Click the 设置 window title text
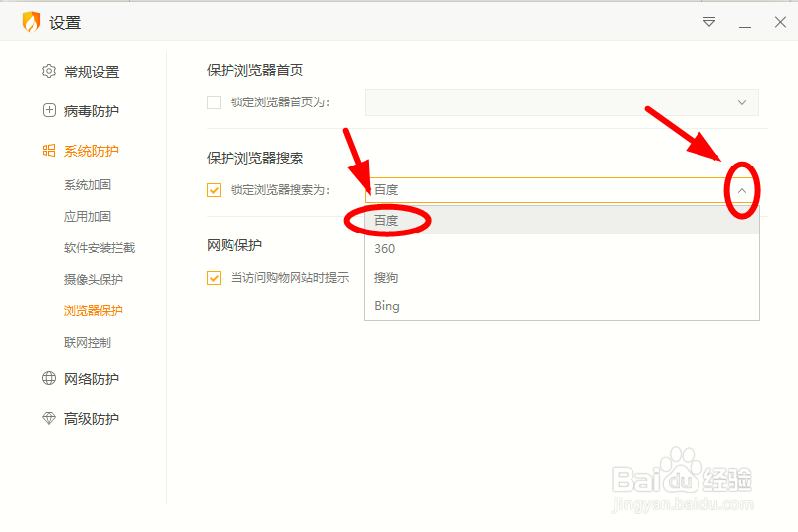This screenshot has height=532, width=798. click(x=65, y=23)
